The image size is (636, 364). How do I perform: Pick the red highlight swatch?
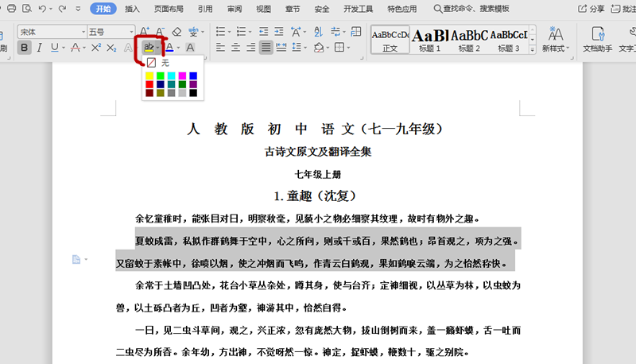tap(149, 84)
